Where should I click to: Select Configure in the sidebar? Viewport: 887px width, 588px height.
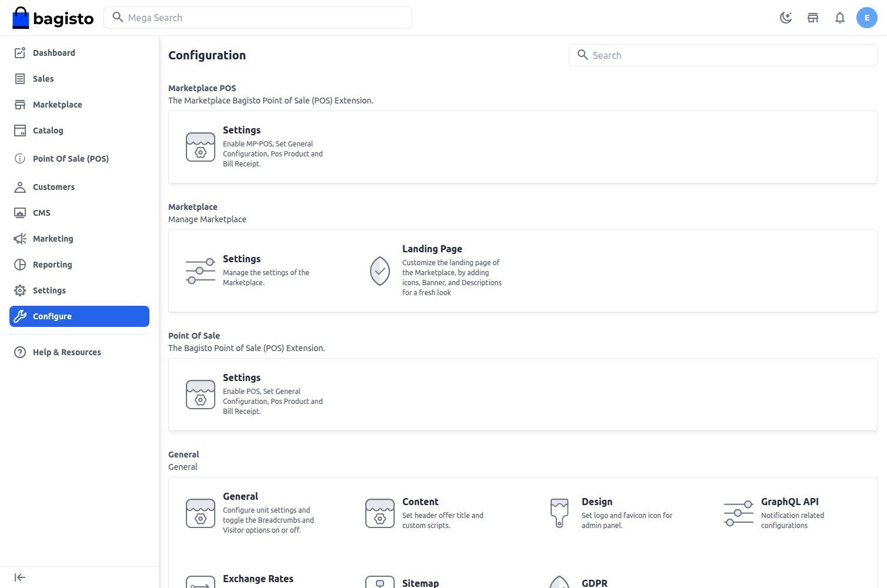79,316
